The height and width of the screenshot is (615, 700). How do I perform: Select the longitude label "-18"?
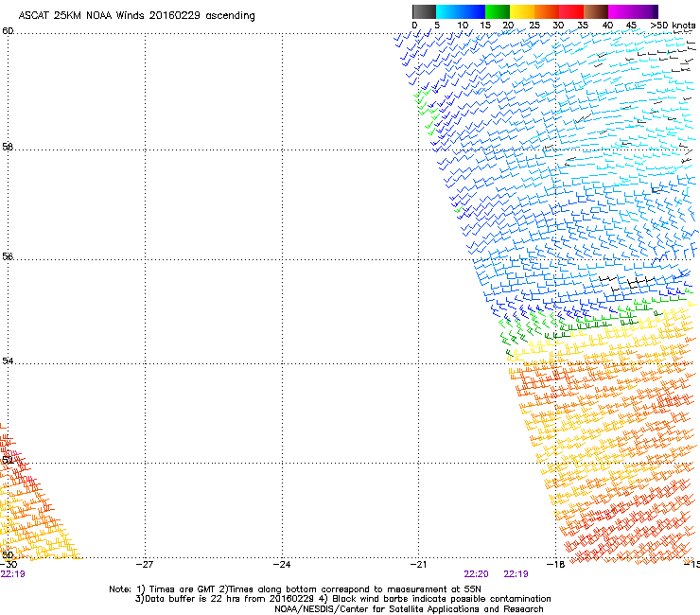[x=556, y=565]
